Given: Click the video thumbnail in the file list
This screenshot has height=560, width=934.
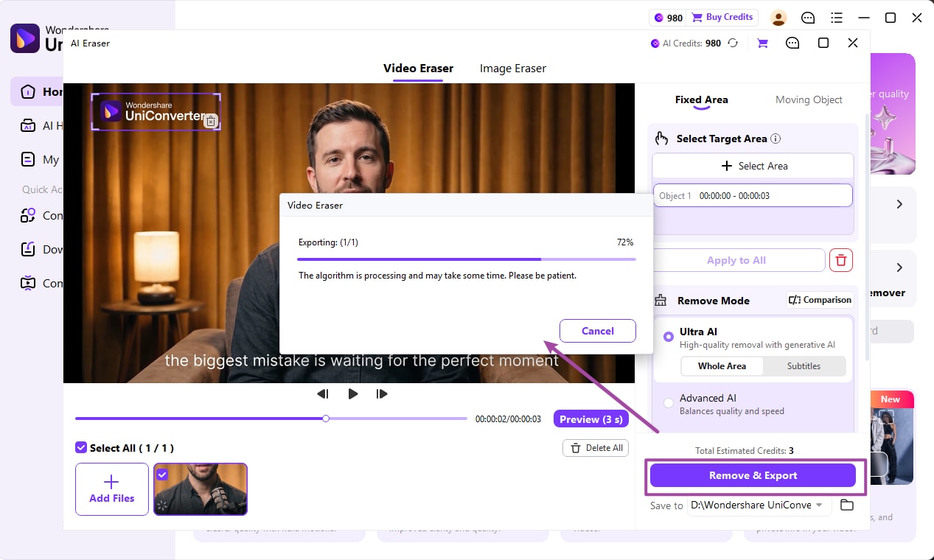Looking at the screenshot, I should pos(200,489).
